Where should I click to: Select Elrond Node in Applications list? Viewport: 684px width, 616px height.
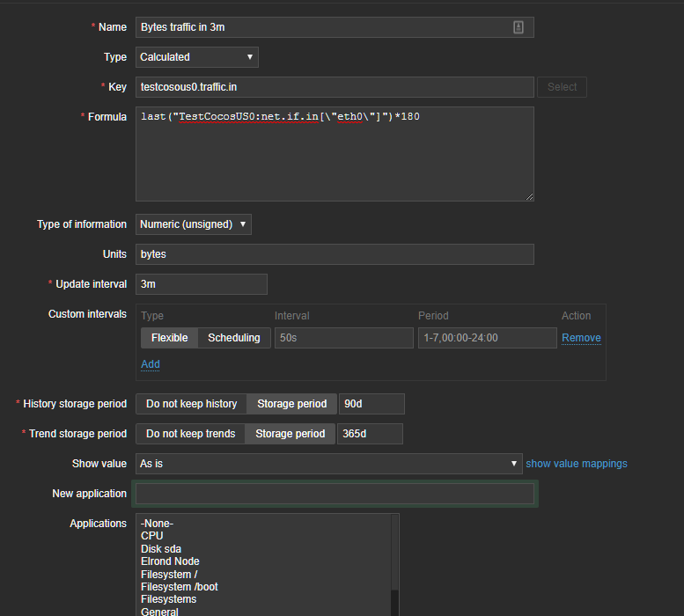point(170,561)
